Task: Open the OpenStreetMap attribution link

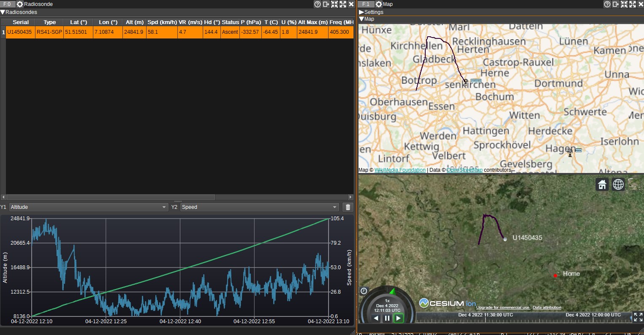Action: (x=464, y=170)
